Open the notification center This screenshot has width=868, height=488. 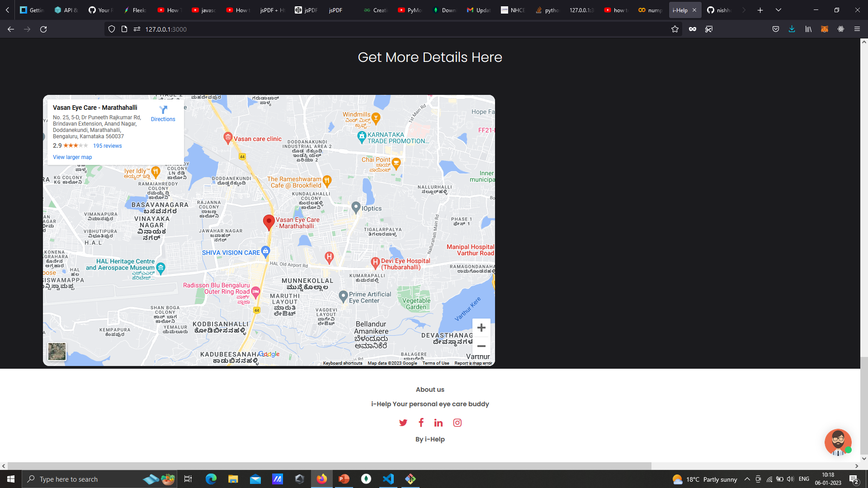pos(854,479)
